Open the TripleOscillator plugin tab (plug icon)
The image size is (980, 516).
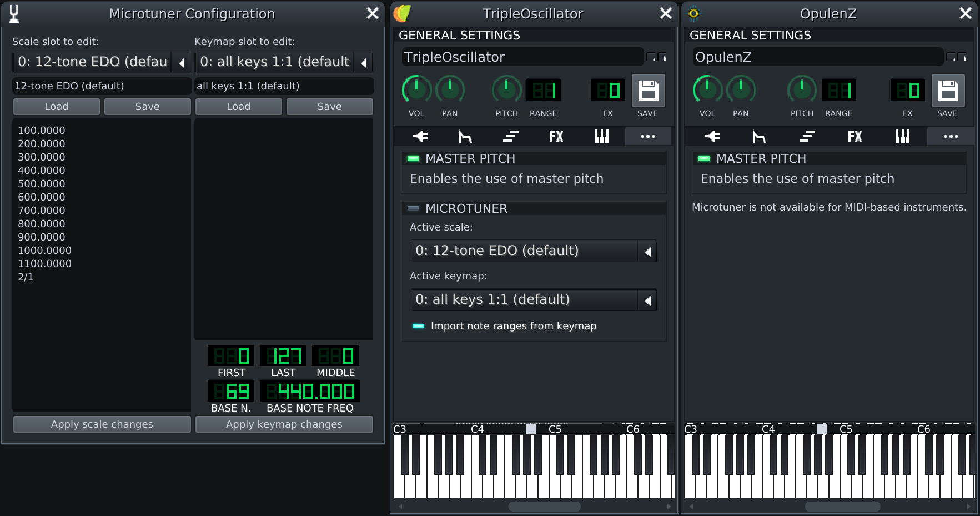click(x=420, y=136)
